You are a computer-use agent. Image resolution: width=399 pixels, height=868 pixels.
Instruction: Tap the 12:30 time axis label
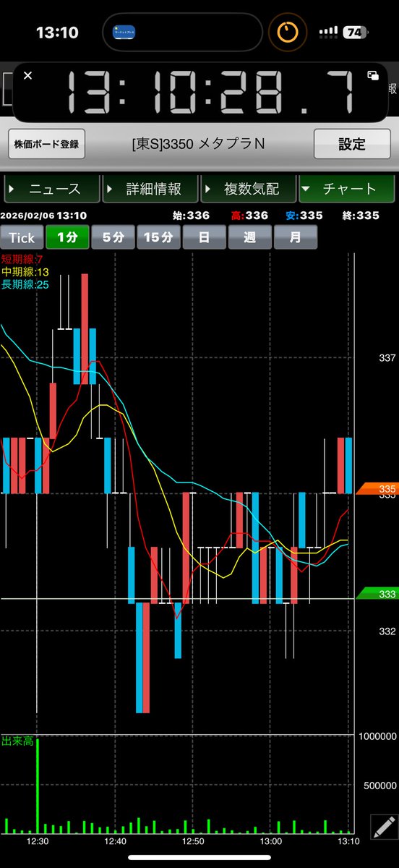[x=38, y=841]
